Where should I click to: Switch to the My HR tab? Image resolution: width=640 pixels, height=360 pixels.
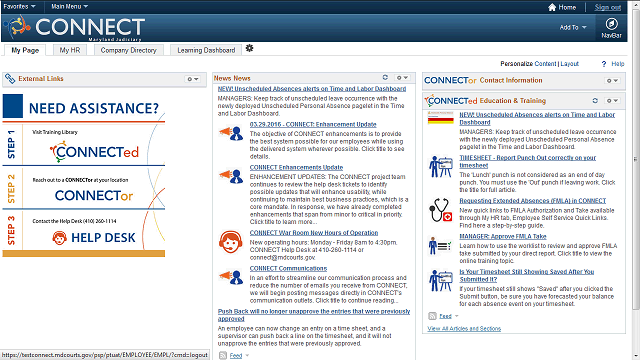[70, 50]
